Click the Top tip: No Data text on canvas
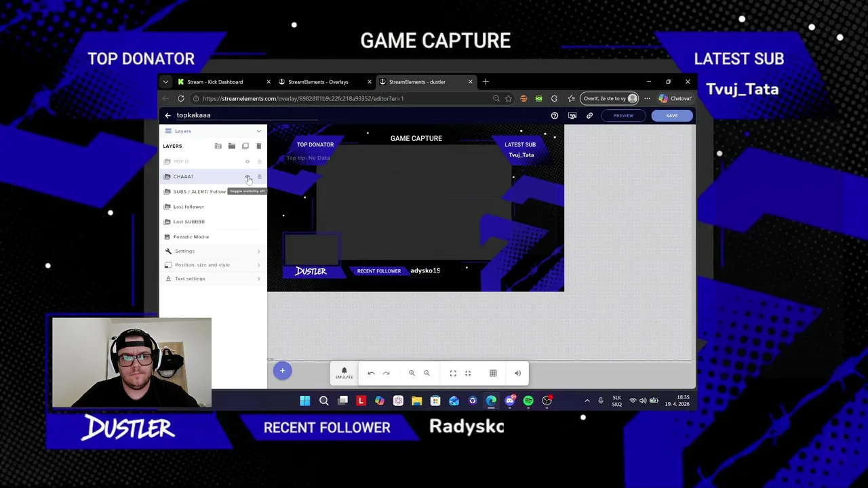The image size is (868, 488). tap(308, 158)
